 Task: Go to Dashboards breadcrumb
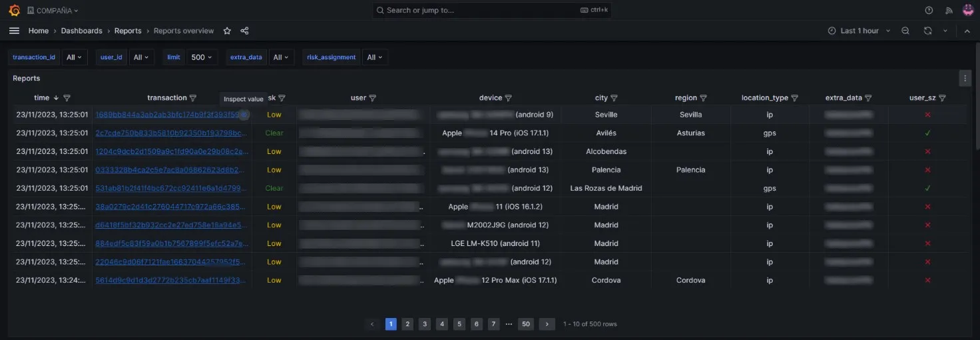(x=82, y=31)
